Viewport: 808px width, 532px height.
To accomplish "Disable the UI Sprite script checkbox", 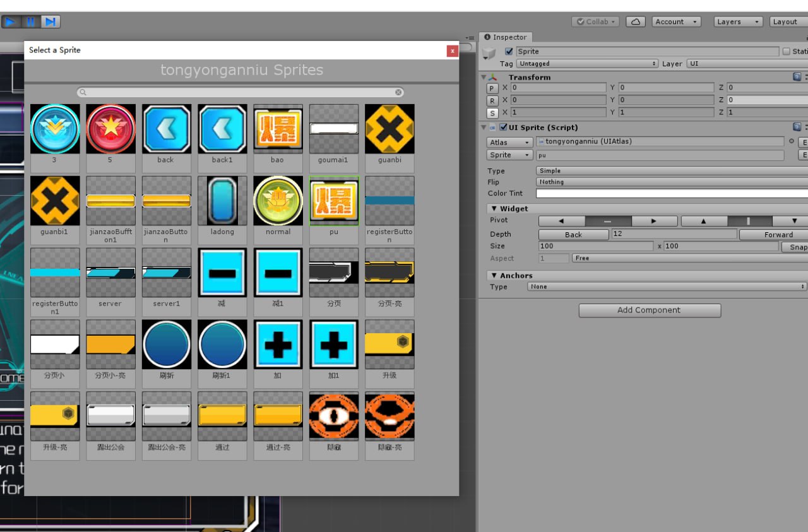I will (503, 127).
